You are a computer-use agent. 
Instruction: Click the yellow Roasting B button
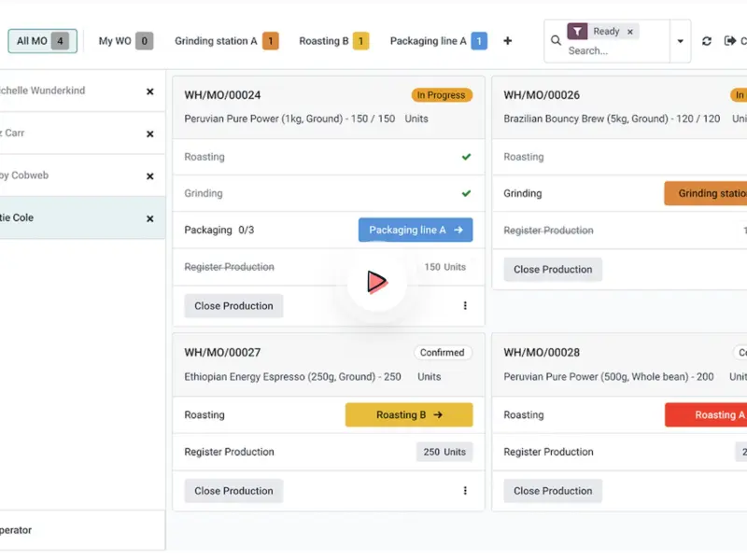tap(409, 415)
